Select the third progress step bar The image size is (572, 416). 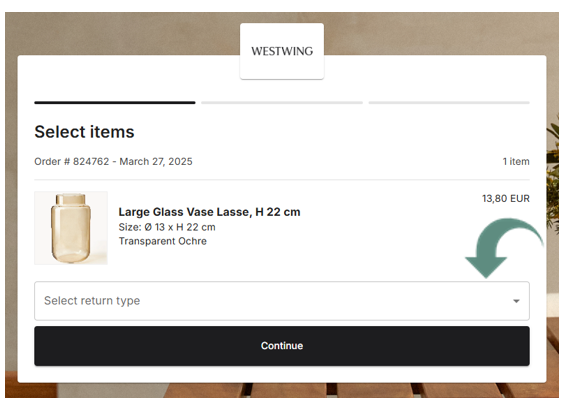[x=449, y=103]
